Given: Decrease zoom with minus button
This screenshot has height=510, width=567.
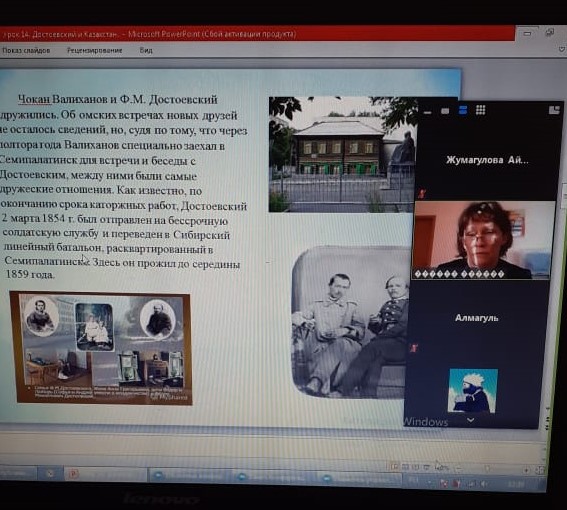Looking at the screenshot, I should click(459, 469).
